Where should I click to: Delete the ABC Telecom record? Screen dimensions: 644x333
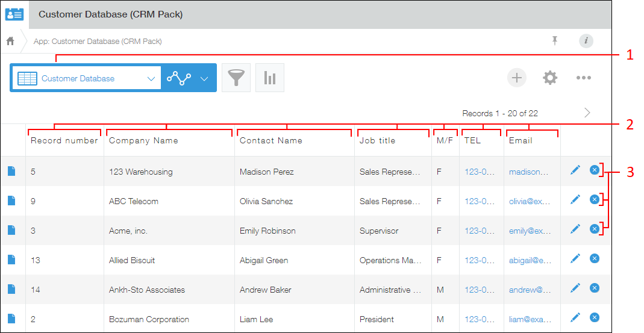(x=595, y=200)
